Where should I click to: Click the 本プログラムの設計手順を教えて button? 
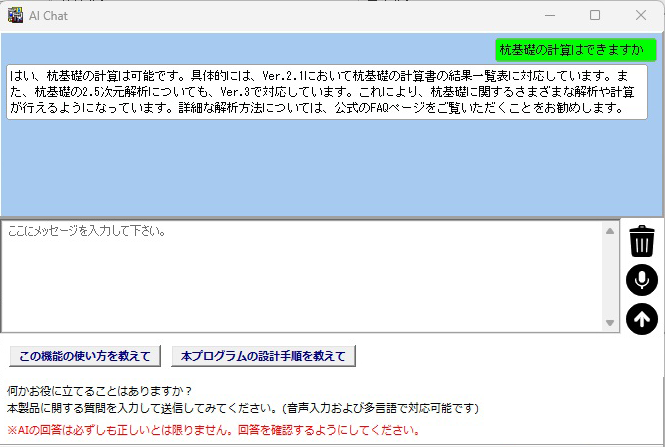(263, 356)
